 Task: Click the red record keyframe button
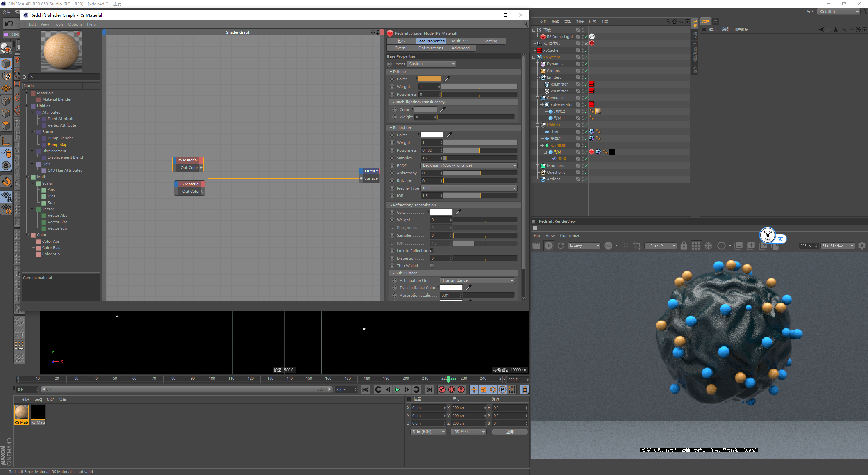coord(442,389)
